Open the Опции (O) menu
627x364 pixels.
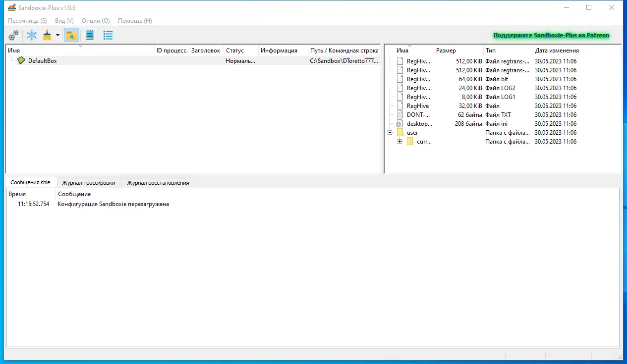(96, 21)
